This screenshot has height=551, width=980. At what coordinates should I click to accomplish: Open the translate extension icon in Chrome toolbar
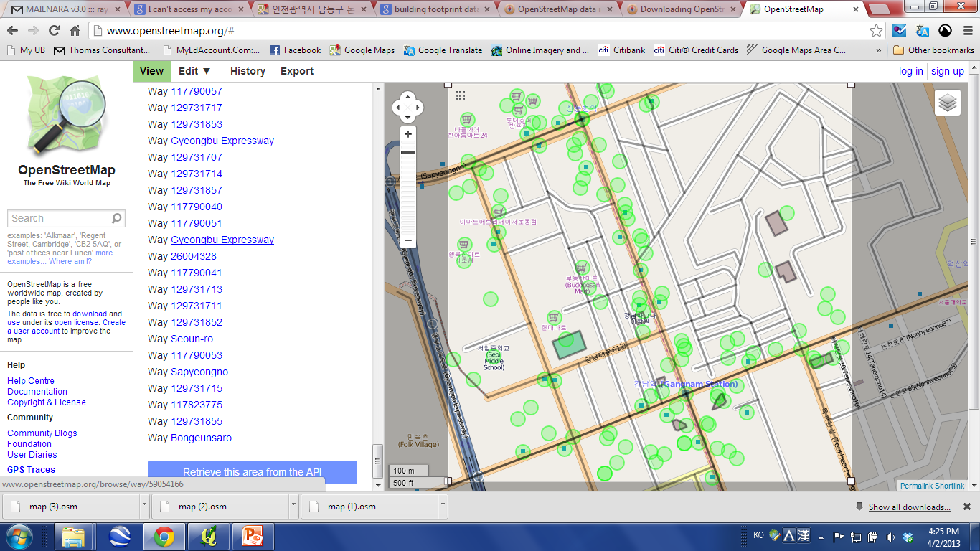tap(923, 31)
